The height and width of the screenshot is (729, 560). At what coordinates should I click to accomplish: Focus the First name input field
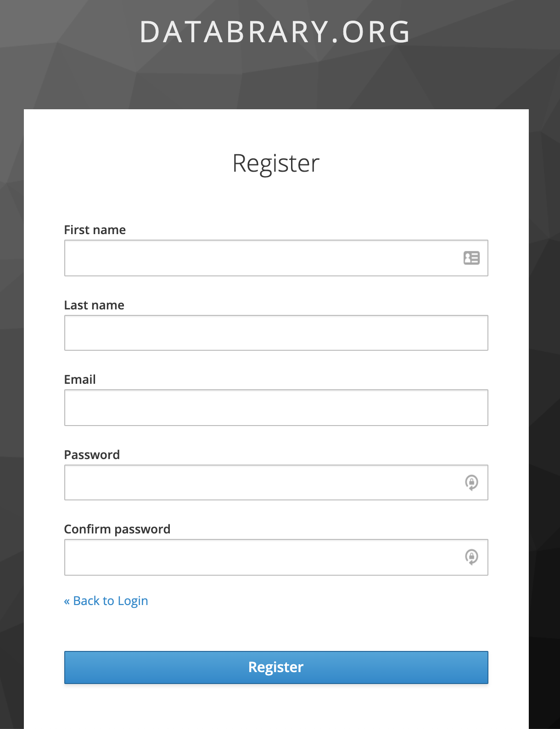262,258
